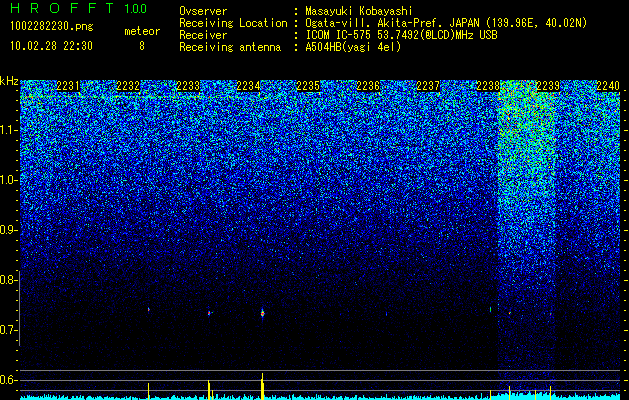
Task: Click the meteor count label
Action: click(x=142, y=31)
